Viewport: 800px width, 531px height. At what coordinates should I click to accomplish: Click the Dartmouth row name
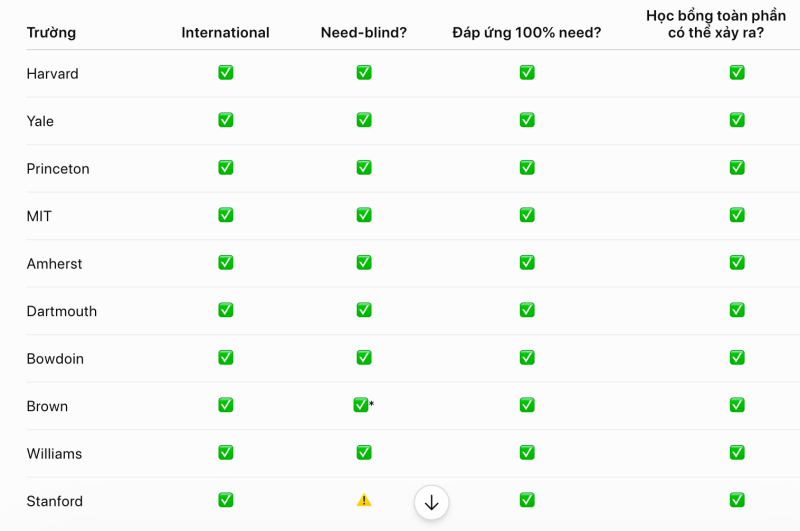pyautogui.click(x=62, y=311)
